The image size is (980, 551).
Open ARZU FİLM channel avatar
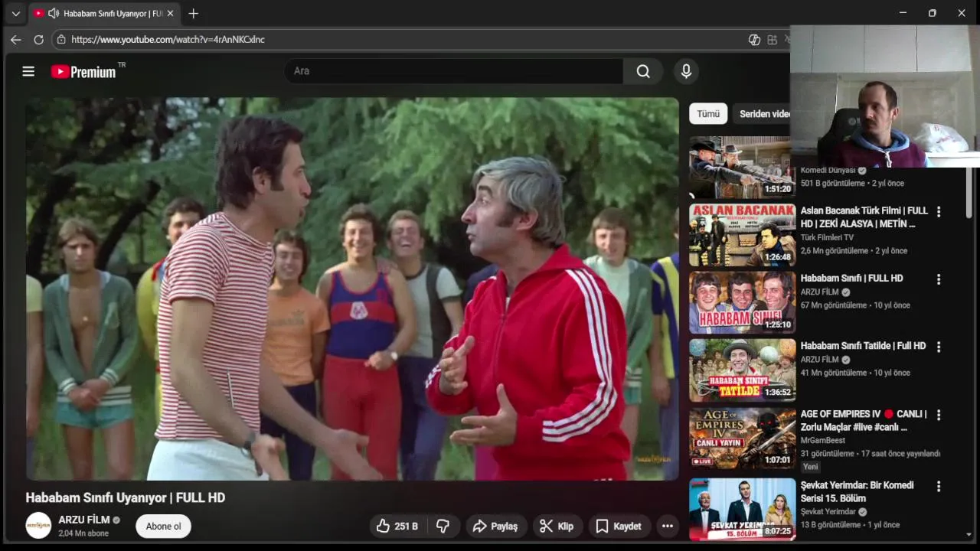pos(38,526)
